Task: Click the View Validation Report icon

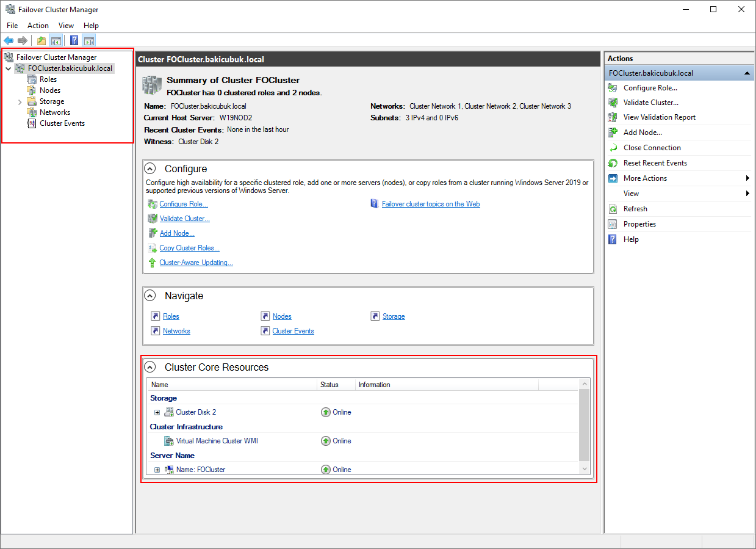Action: [x=613, y=117]
